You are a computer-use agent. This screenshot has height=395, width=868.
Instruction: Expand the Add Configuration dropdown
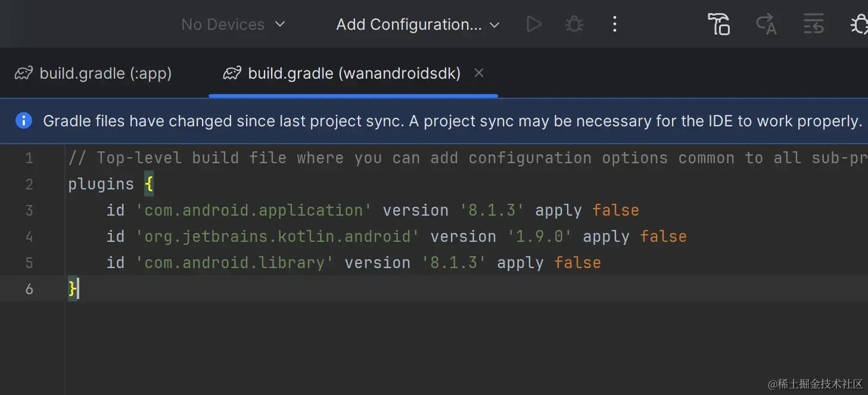tap(418, 24)
